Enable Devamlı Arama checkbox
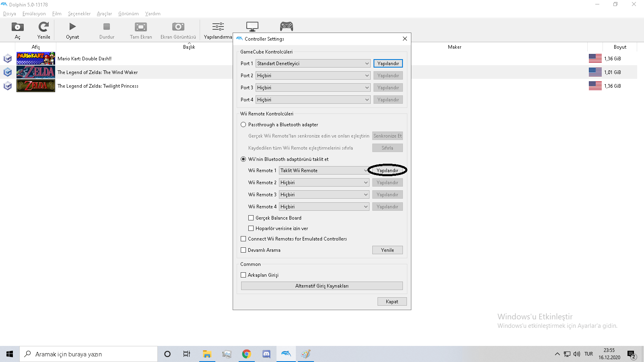The height and width of the screenshot is (362, 644). click(243, 250)
